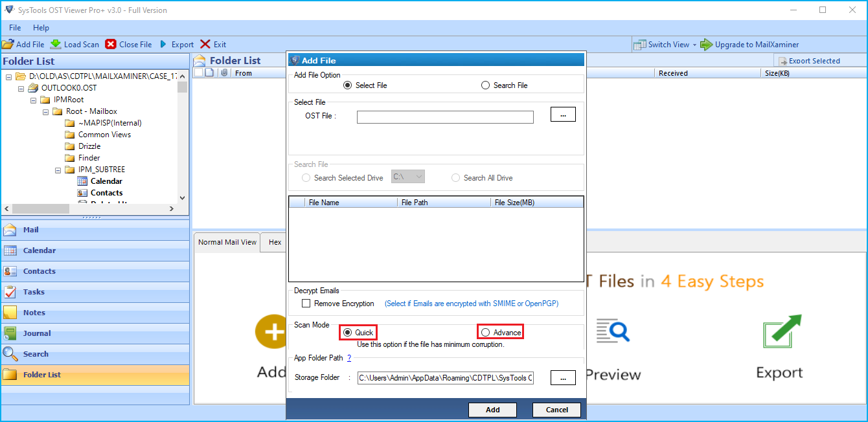868x422 pixels.
Task: Click the Storage Folder path field
Action: (x=445, y=377)
